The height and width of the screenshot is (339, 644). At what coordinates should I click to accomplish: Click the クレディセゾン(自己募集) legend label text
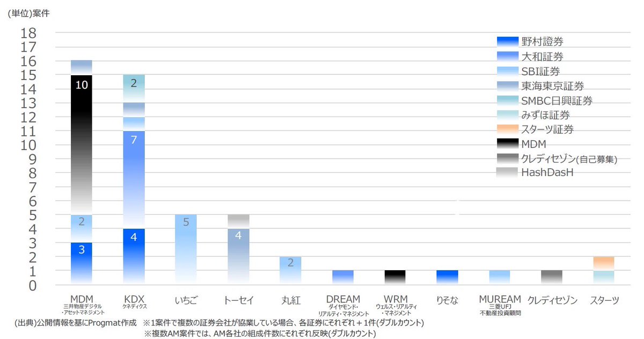569,158
